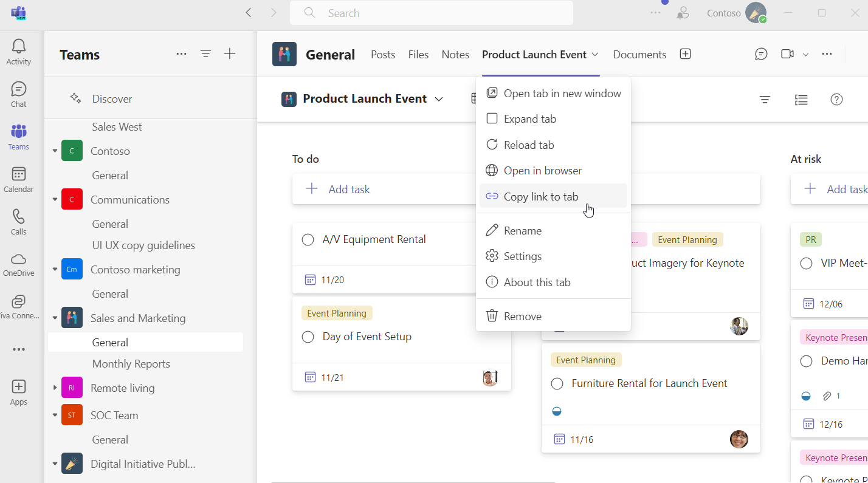
Task: Mark A/V Equipment Rental task complete
Action: [x=308, y=240]
